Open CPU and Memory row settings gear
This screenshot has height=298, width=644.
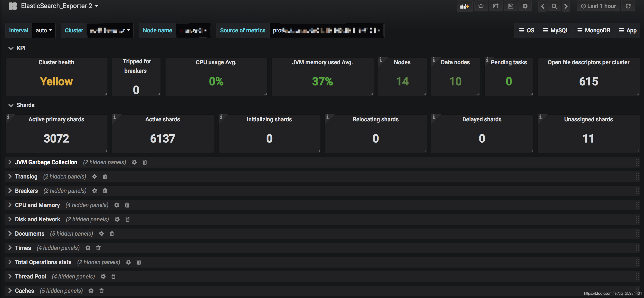117,205
